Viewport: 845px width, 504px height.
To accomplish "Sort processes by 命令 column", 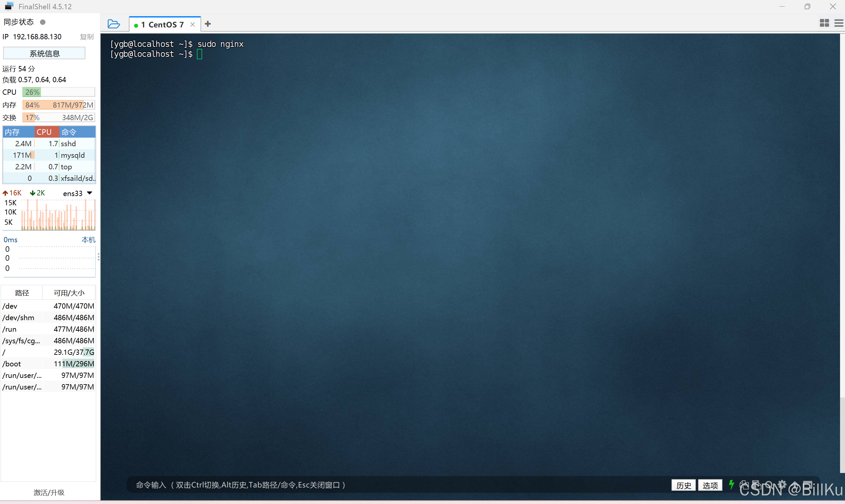I will click(x=77, y=132).
